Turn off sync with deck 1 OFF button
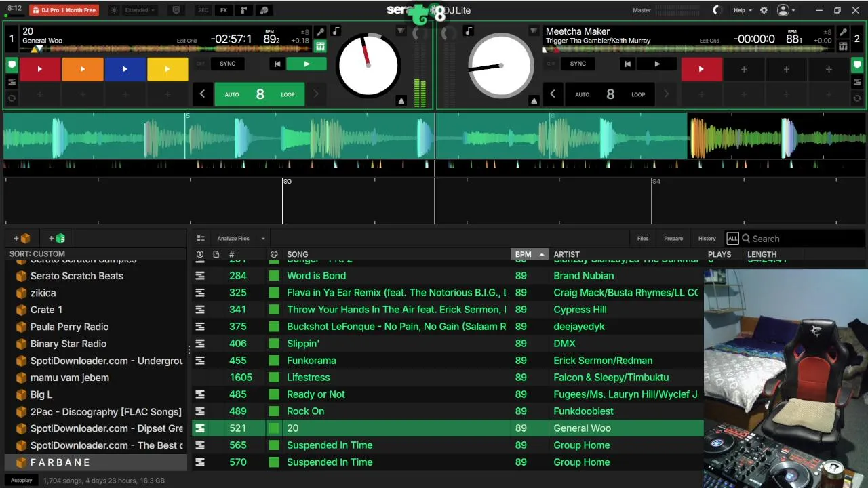 (x=201, y=64)
